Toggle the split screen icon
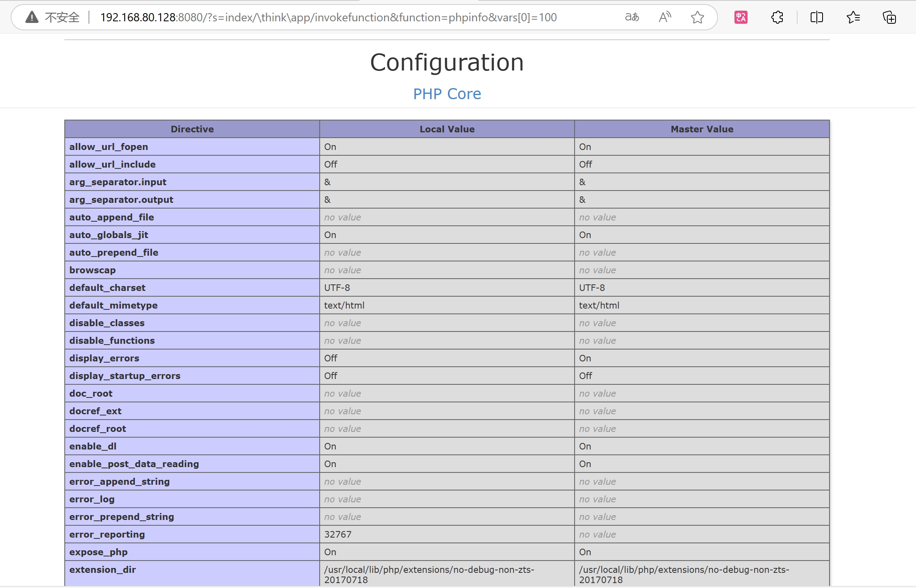916x588 pixels. [x=816, y=17]
